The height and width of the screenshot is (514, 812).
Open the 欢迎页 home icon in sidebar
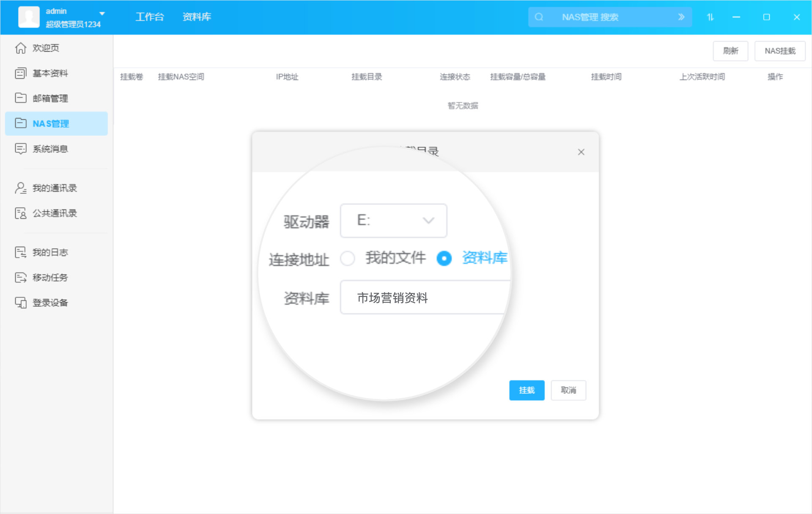coord(21,48)
